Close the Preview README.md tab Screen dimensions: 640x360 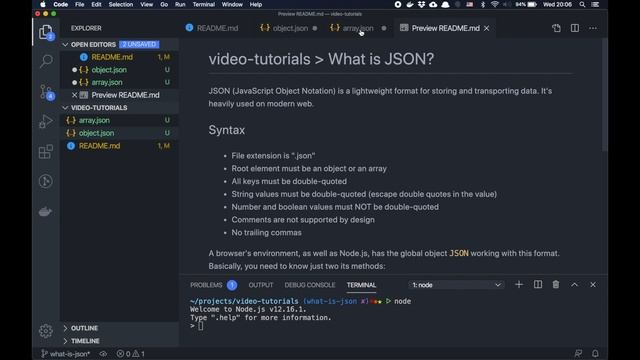coord(487,28)
